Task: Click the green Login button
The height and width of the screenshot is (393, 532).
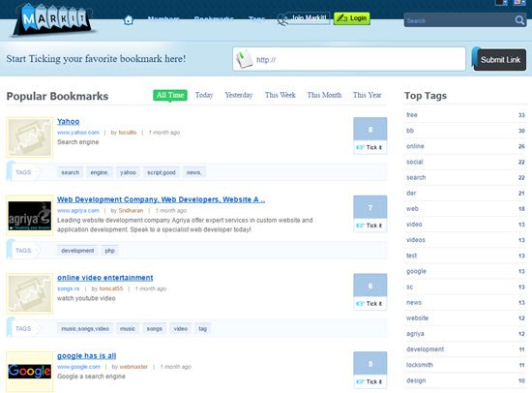Action: coord(352,18)
